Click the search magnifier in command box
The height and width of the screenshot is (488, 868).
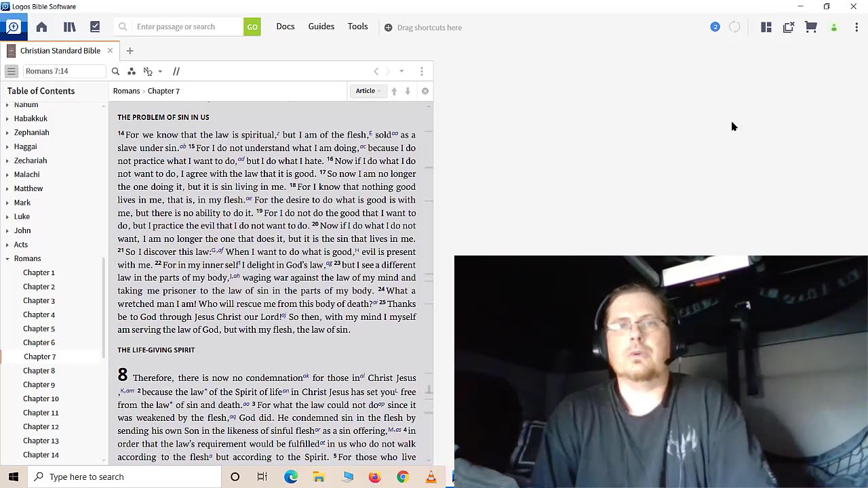(123, 27)
